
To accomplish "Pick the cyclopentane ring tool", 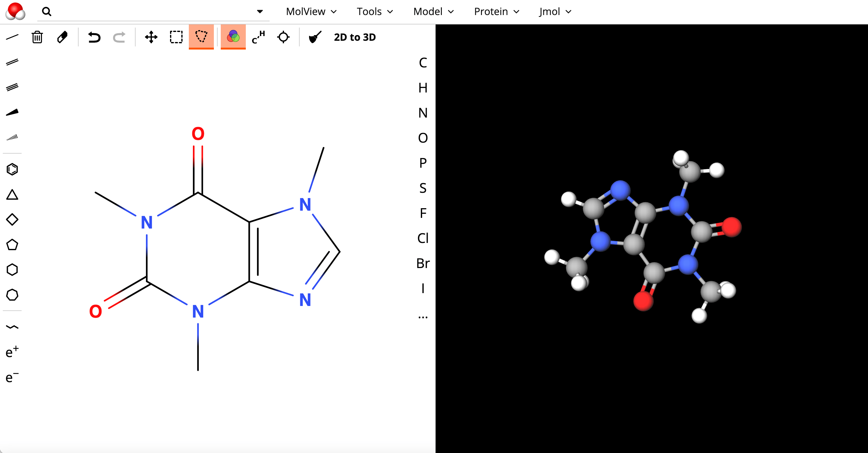I will 12,245.
